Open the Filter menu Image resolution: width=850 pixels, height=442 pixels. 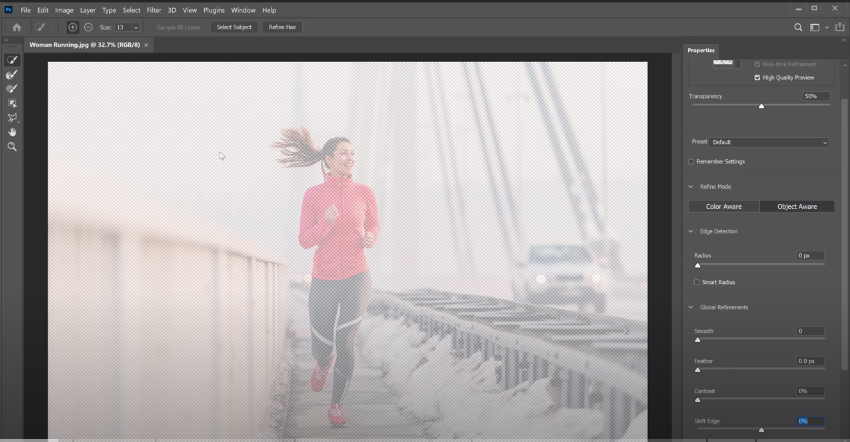point(153,10)
